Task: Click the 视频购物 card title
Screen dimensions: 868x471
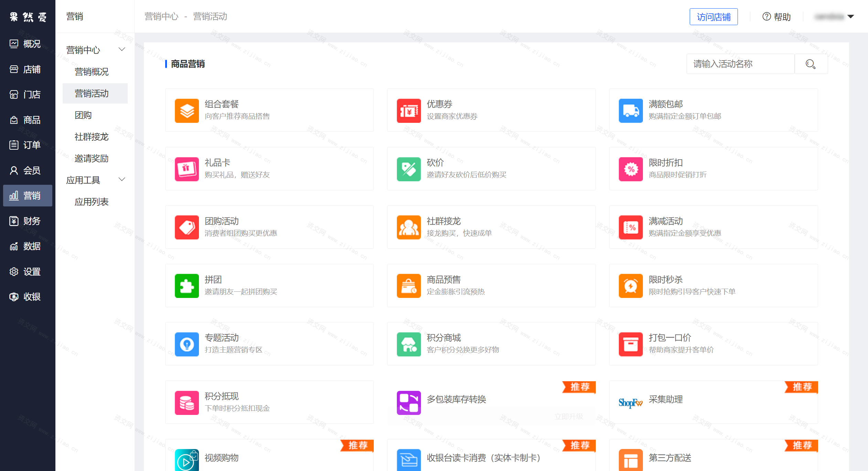Action: coord(222,458)
